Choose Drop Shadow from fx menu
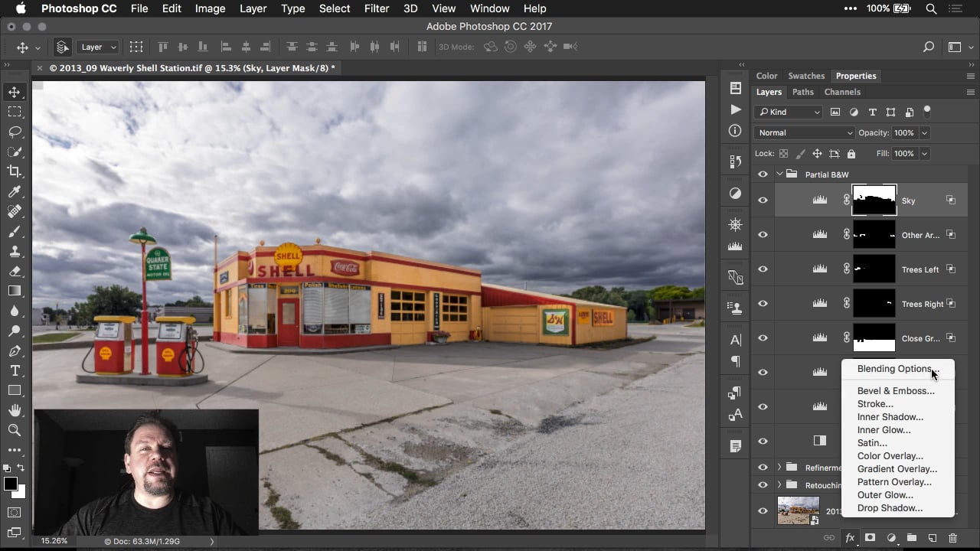 pos(898,508)
